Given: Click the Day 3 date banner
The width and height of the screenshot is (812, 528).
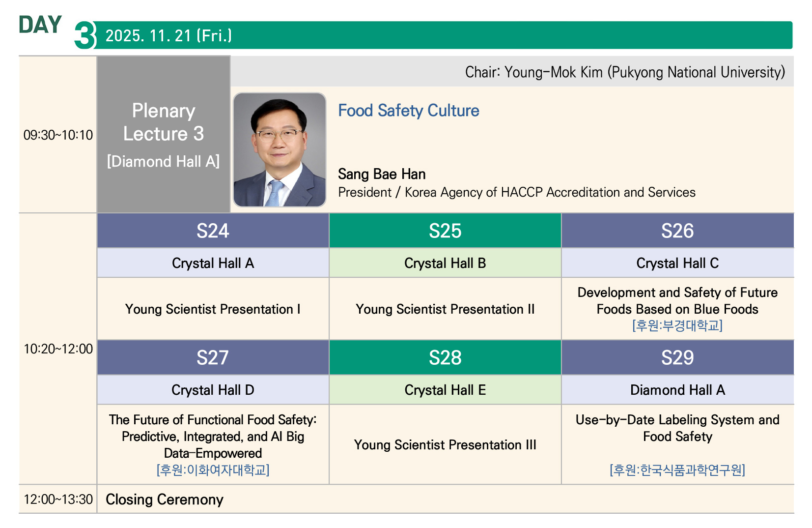Looking at the screenshot, I should click(442, 35).
